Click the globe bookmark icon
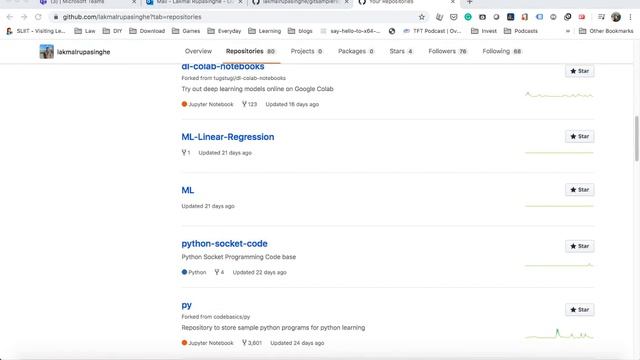640x360 pixels. pyautogui.click(x=392, y=31)
